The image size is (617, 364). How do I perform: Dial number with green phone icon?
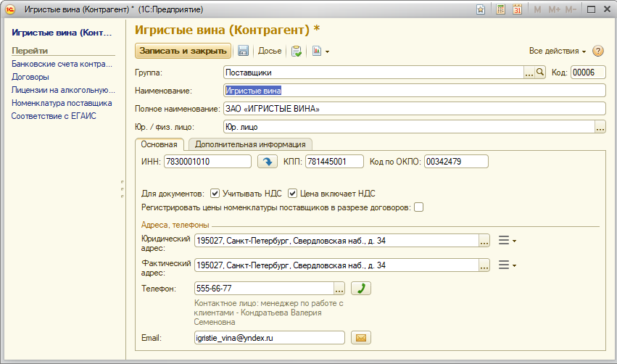[x=361, y=289]
